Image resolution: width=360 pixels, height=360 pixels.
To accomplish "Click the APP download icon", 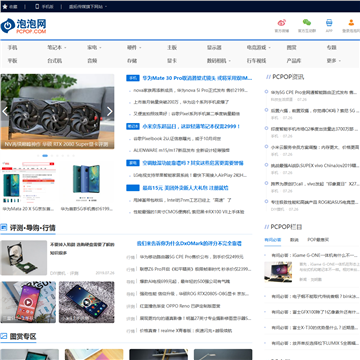I will tap(329, 23).
